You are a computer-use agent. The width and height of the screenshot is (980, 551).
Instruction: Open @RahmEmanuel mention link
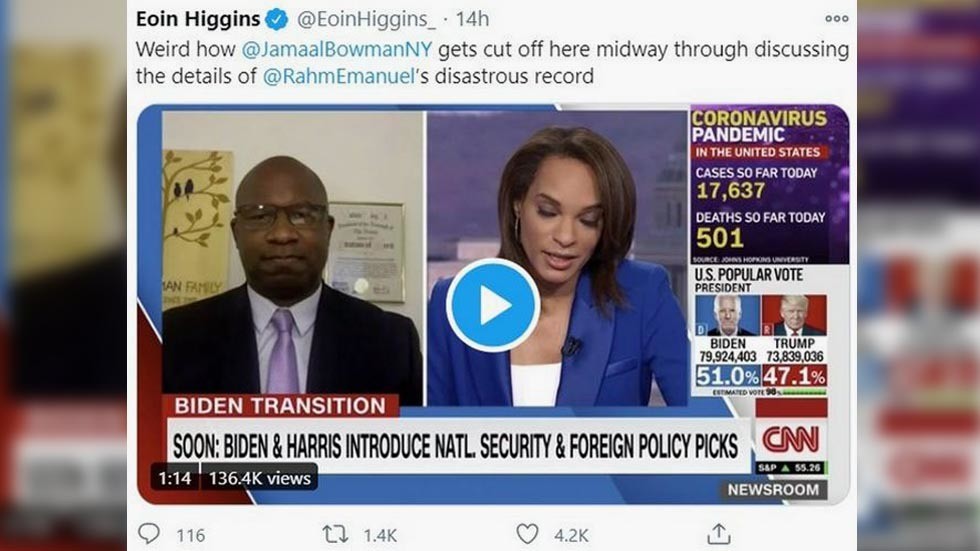pyautogui.click(x=339, y=76)
